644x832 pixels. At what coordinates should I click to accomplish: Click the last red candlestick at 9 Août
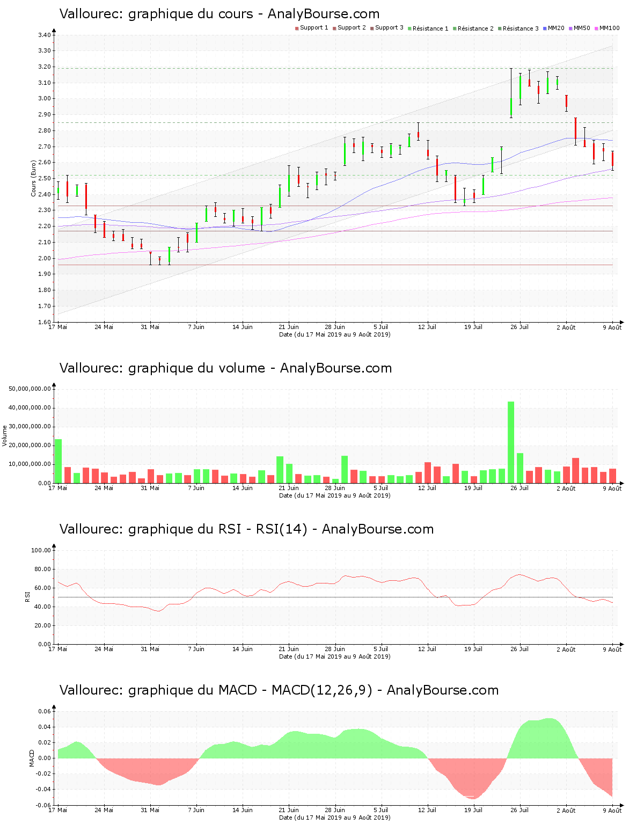pyautogui.click(x=612, y=160)
